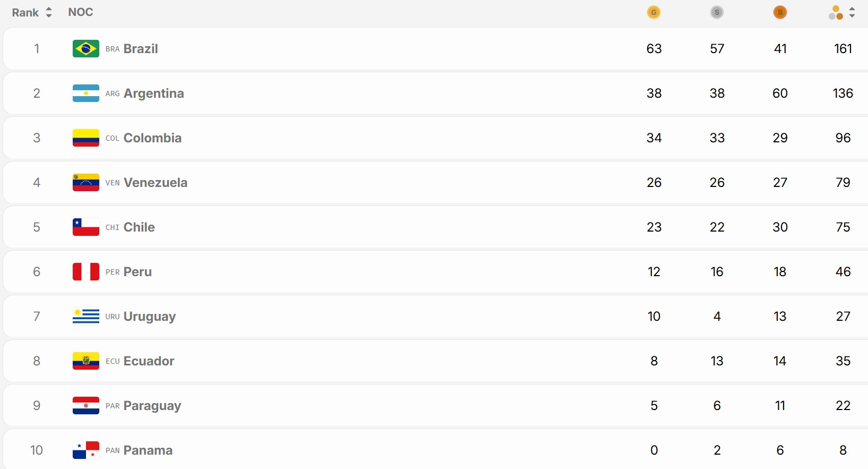Click the Panama flag icon
The height and width of the screenshot is (469, 868).
86,450
